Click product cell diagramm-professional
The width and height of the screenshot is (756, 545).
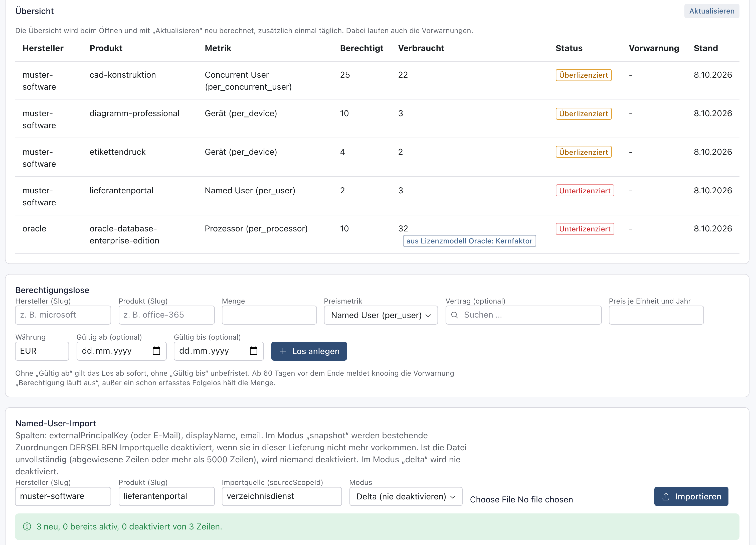click(134, 113)
